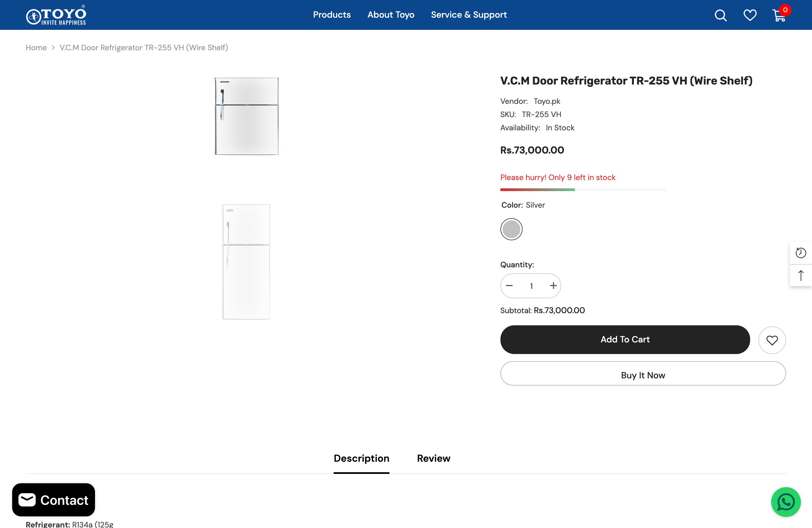Add product to wishlist heart button
The height and width of the screenshot is (528, 812).
(x=772, y=340)
